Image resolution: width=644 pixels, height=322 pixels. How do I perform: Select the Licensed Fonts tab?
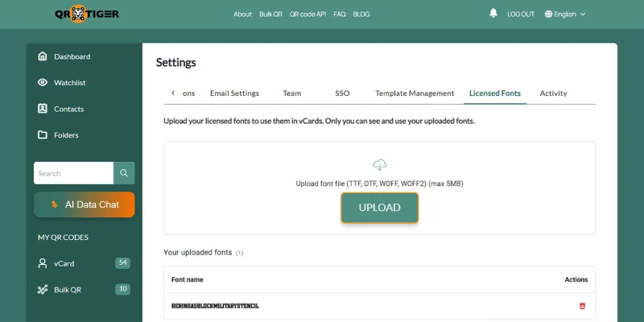495,93
